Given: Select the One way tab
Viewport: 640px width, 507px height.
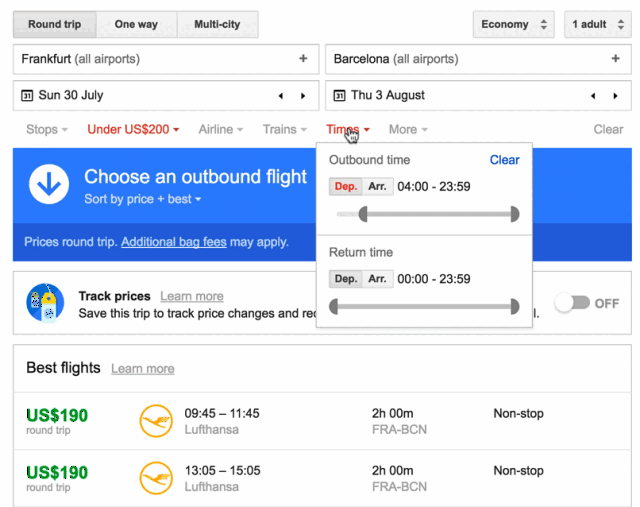Looking at the screenshot, I should pyautogui.click(x=136, y=24).
